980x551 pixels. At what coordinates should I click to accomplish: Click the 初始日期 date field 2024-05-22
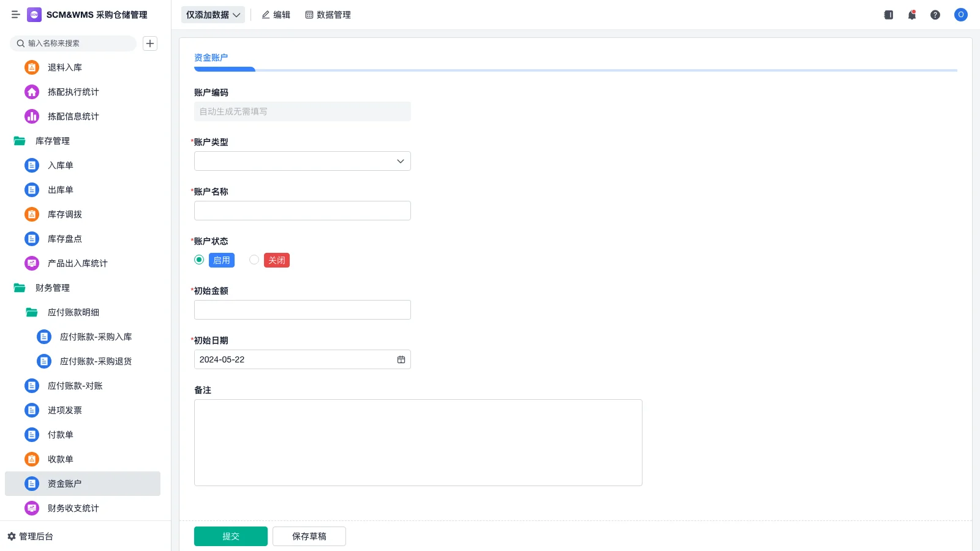pos(303,359)
